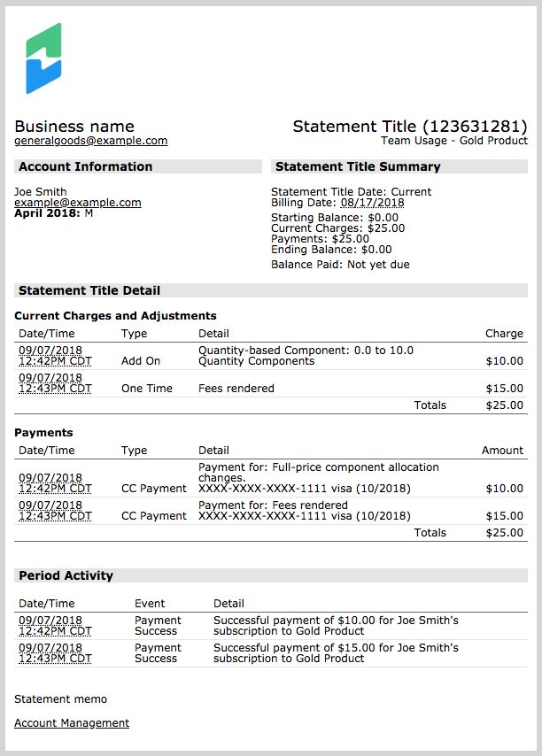Screen dimensions: 542x756
Task: Click the billing date 08/17/2018
Action: 372,203
